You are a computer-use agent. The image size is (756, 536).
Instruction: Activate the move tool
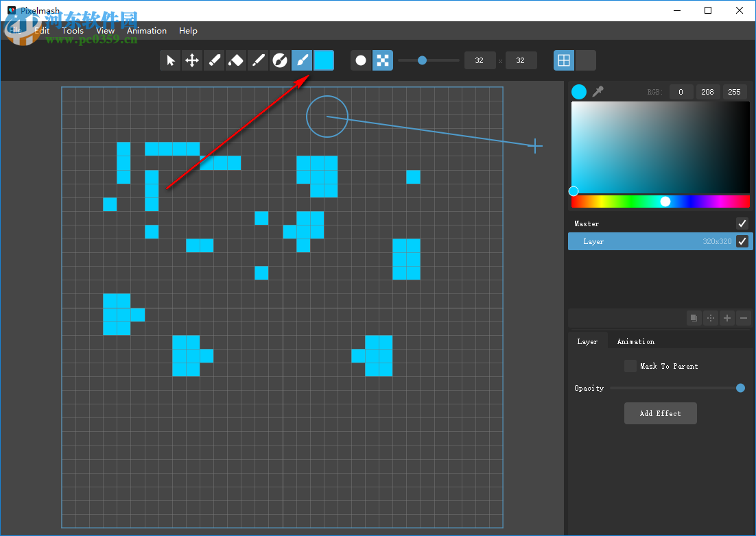pyautogui.click(x=192, y=60)
